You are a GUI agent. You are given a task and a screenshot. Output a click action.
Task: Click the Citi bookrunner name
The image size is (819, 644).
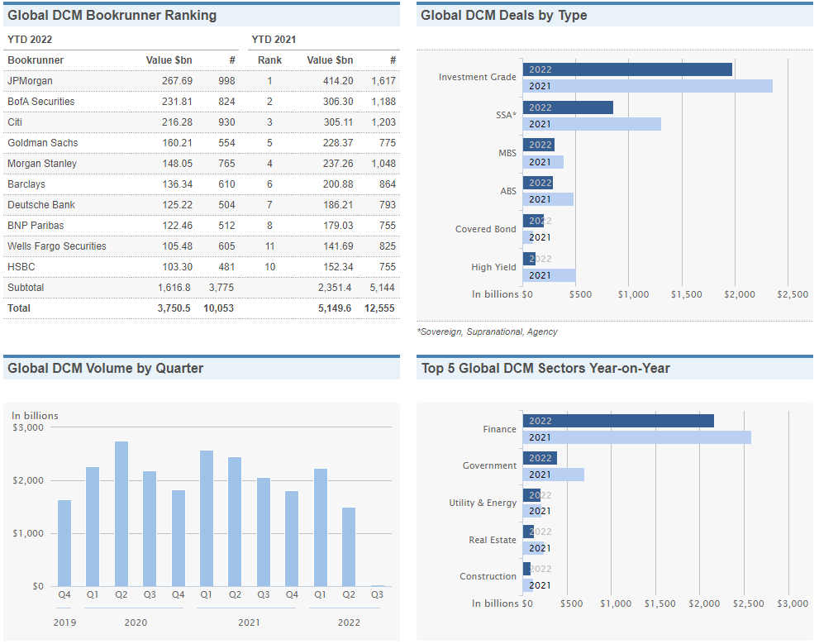point(15,122)
